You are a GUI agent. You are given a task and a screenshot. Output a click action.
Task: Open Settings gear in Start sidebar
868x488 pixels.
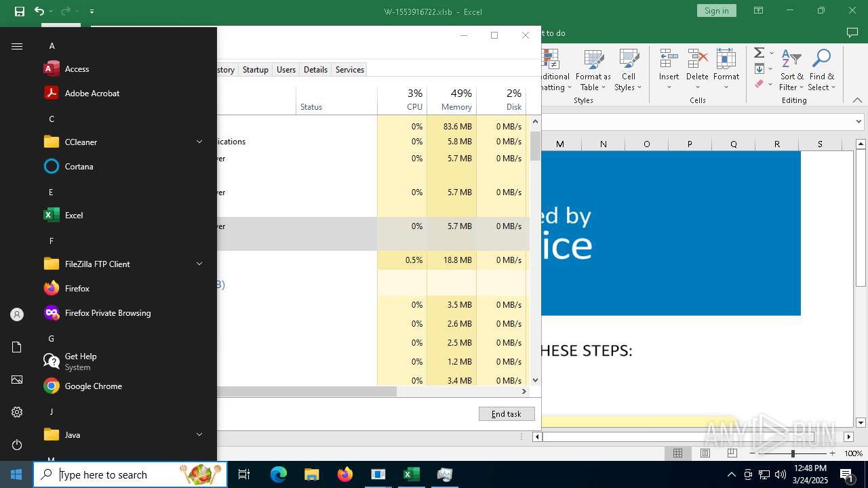click(x=17, y=412)
